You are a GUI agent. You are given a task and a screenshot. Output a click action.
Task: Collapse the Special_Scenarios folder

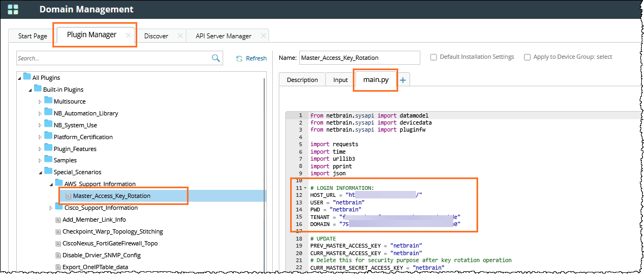point(40,173)
